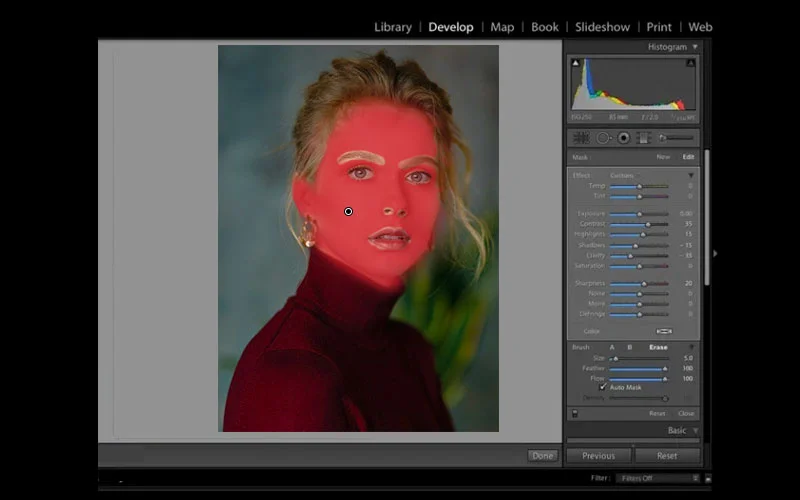Select the Red Eye Correction tool icon
Image resolution: width=800 pixels, height=500 pixels.
pos(623,137)
